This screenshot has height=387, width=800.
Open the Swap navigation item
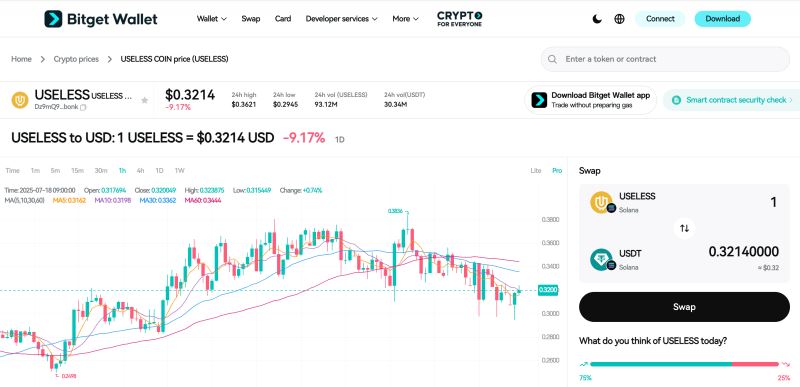(x=251, y=19)
